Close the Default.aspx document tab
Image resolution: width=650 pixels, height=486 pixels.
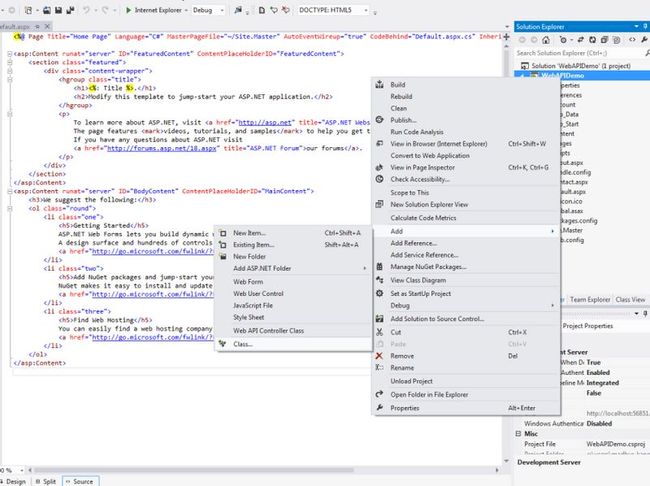coord(47,27)
